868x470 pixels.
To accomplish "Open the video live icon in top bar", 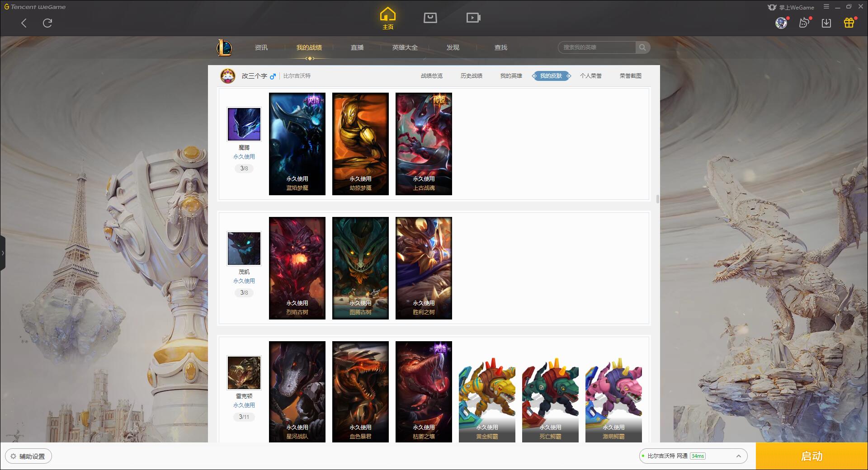I will 473,18.
